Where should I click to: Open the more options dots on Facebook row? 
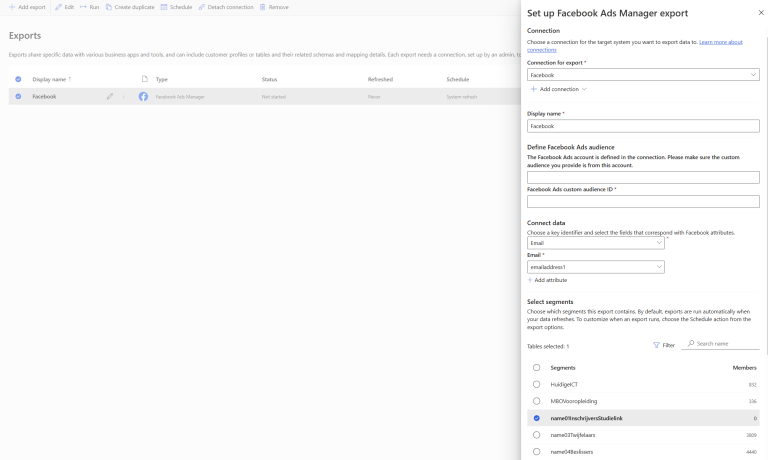123,97
